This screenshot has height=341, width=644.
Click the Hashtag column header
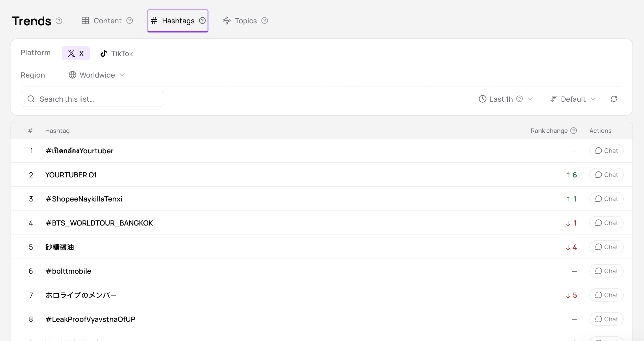click(x=57, y=131)
